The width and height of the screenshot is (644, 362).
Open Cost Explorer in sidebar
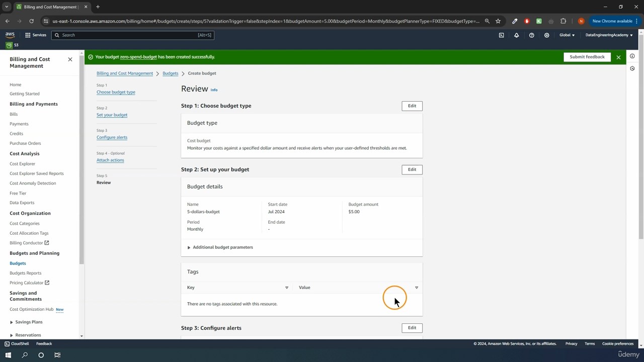tap(22, 163)
